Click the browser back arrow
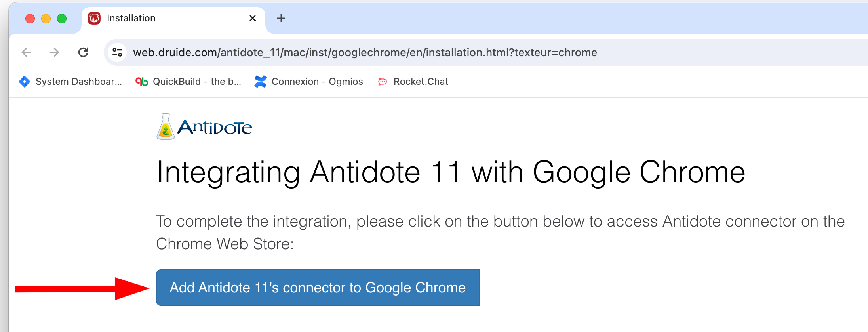This screenshot has width=868, height=332. [26, 52]
